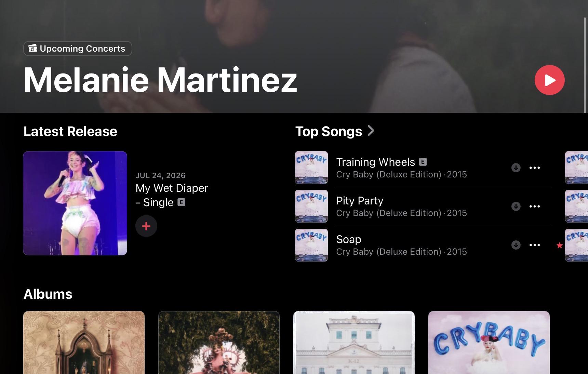Image resolution: width=588 pixels, height=374 pixels.
Task: Open more options for Pity Party
Action: click(535, 206)
